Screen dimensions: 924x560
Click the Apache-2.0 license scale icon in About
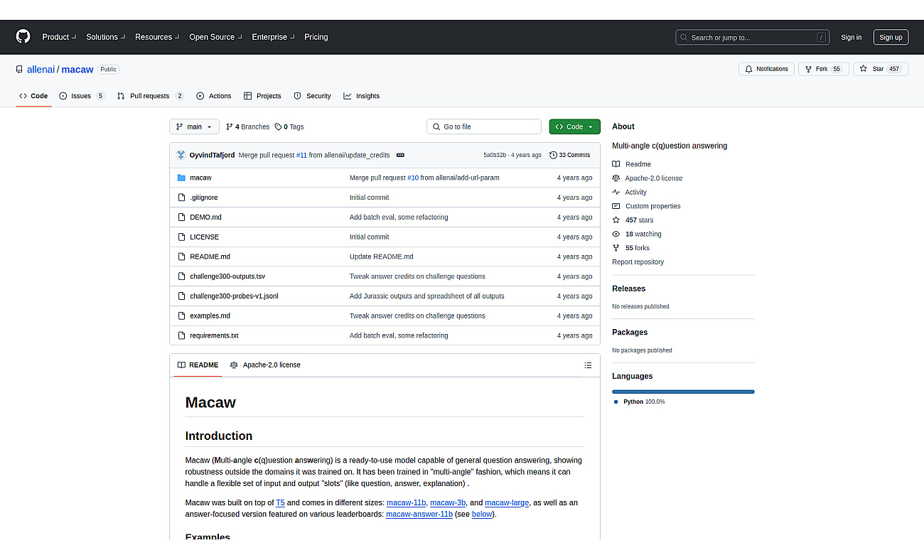616,178
